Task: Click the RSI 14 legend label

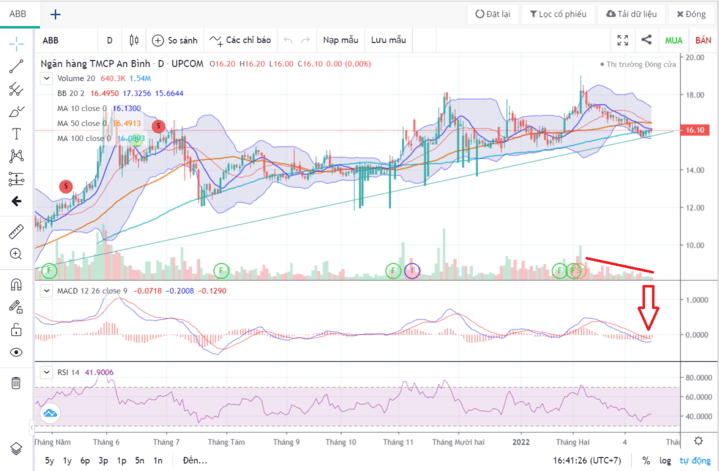Action: pyautogui.click(x=68, y=372)
